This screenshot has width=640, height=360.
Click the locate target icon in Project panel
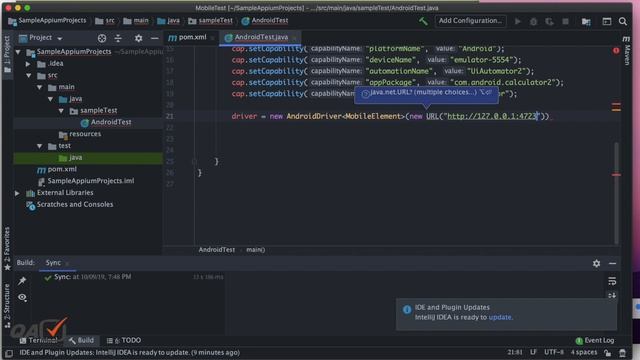pos(102,38)
